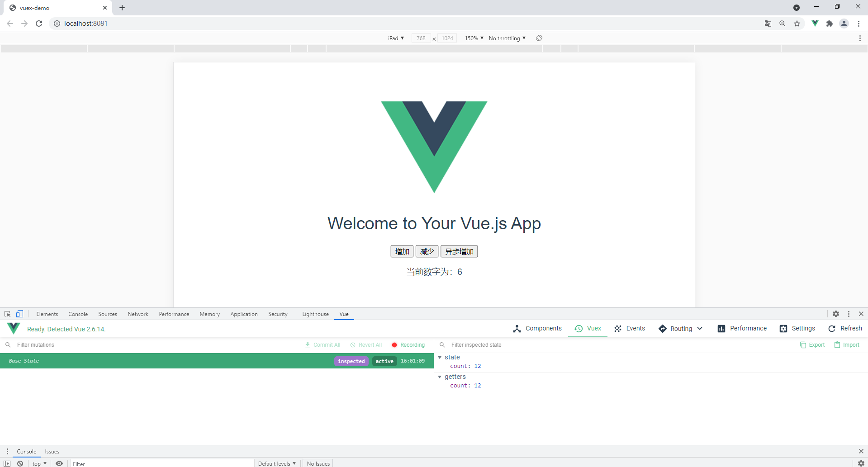Viewport: 868px width, 467px height.
Task: Open the No throttling dropdown
Action: [x=507, y=38]
